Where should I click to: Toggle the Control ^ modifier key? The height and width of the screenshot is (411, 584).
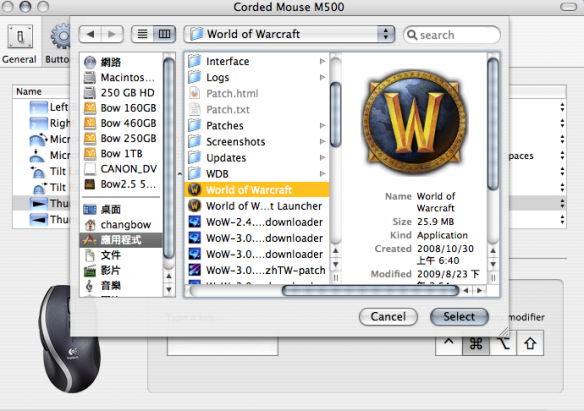coord(449,343)
